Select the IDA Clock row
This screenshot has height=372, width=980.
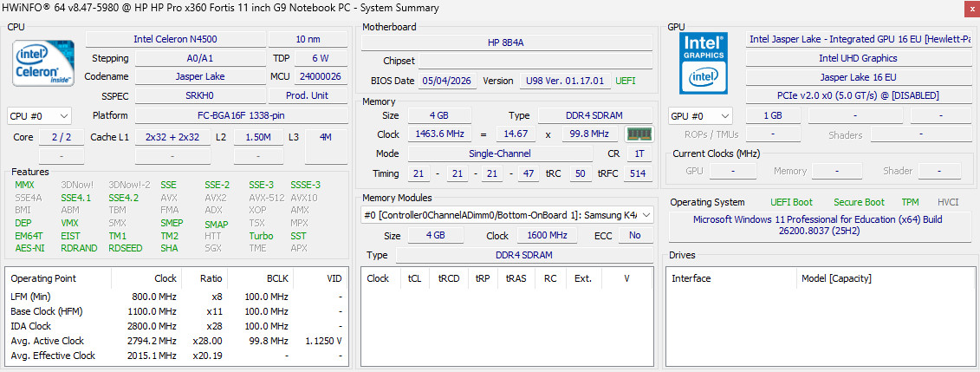(x=176, y=326)
